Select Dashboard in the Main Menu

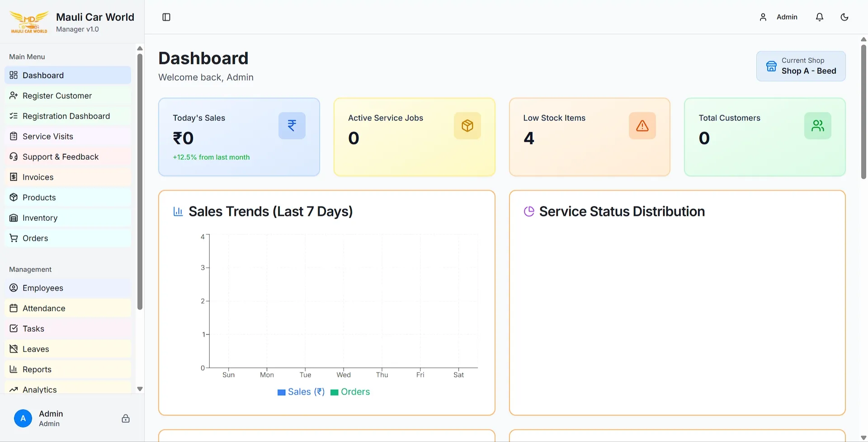pos(42,75)
